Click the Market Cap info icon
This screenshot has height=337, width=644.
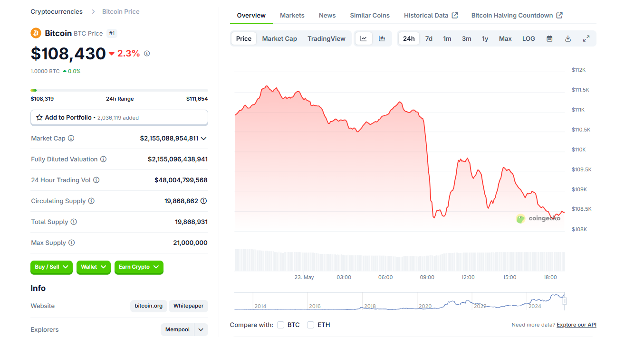click(x=71, y=139)
